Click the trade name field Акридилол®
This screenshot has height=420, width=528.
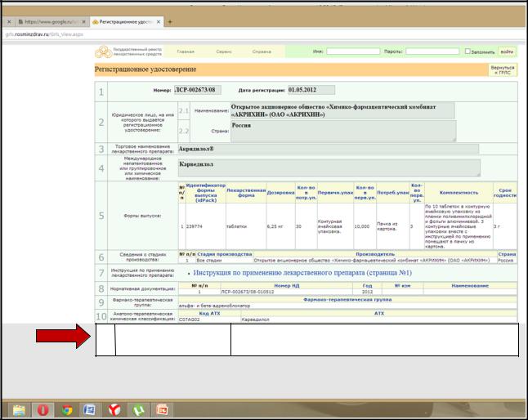pyautogui.click(x=329, y=149)
